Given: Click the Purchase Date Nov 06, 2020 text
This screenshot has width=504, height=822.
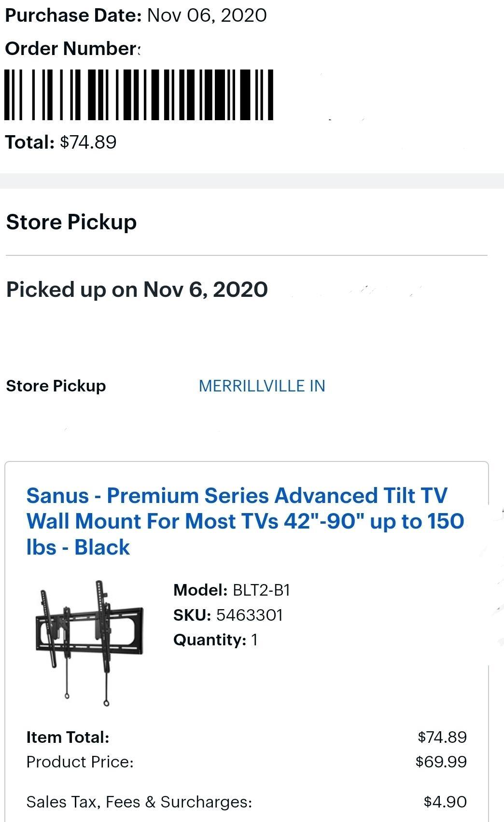Looking at the screenshot, I should click(x=136, y=15).
